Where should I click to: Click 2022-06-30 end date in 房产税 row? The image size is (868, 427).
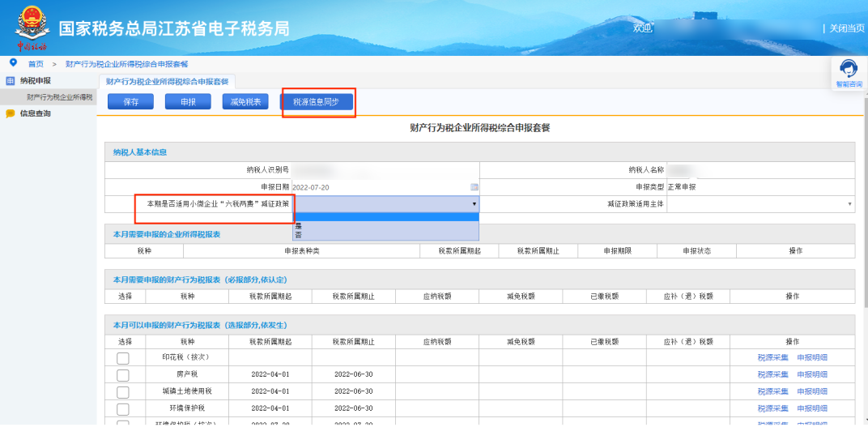coord(353,374)
